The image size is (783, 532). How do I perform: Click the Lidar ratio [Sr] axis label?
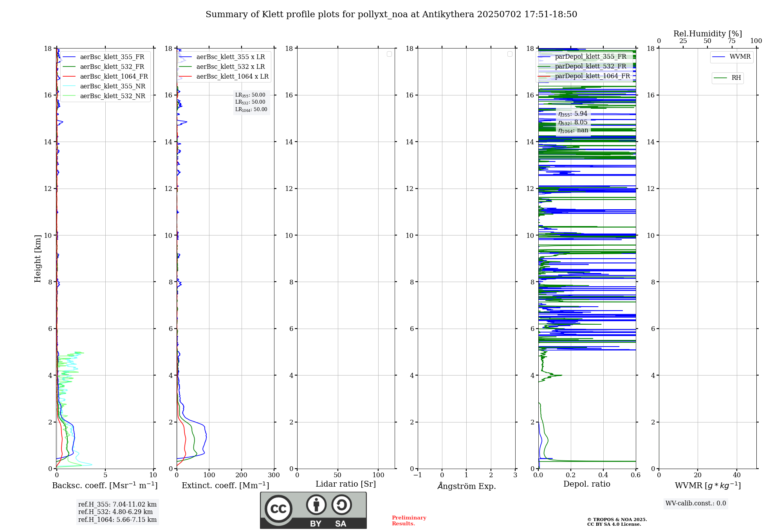coord(346,484)
